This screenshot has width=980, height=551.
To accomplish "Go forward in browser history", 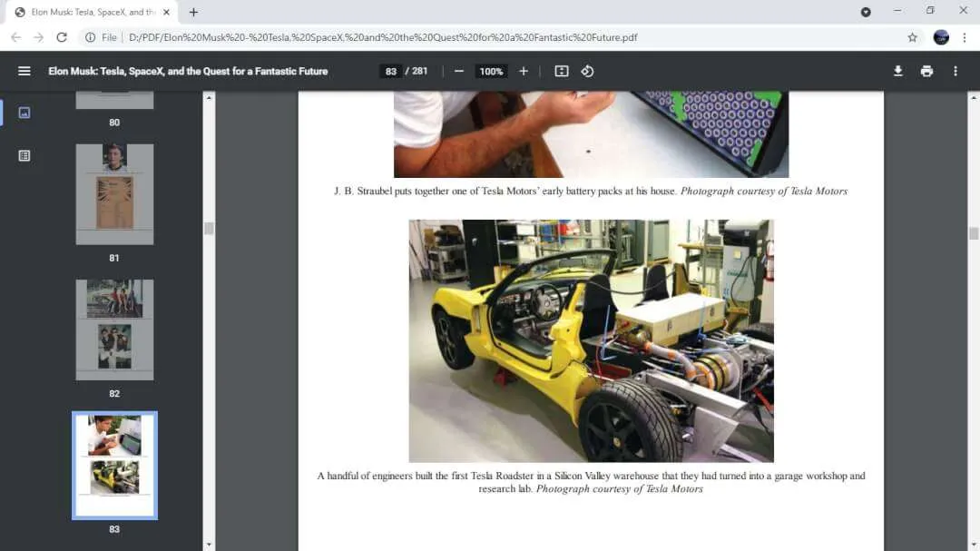I will 39,37.
